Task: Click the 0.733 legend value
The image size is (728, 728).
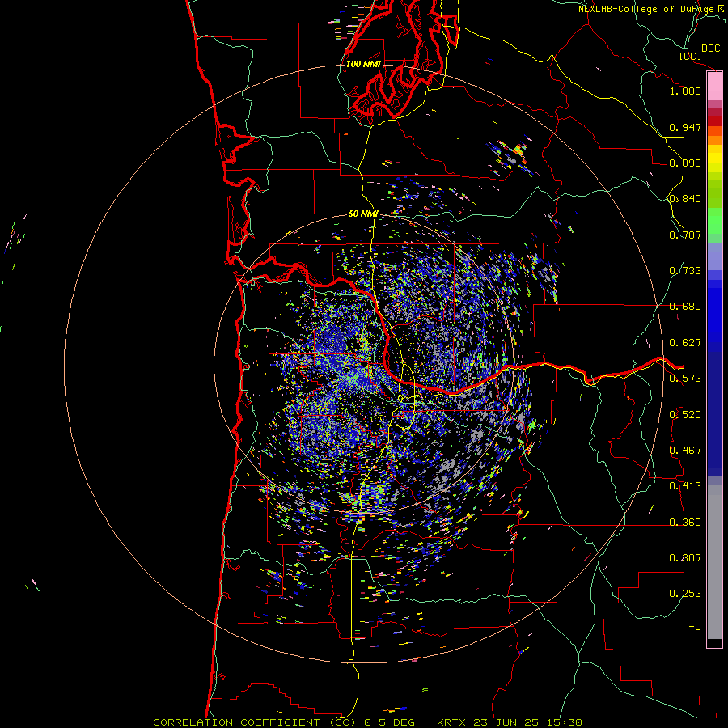Action: tap(685, 271)
